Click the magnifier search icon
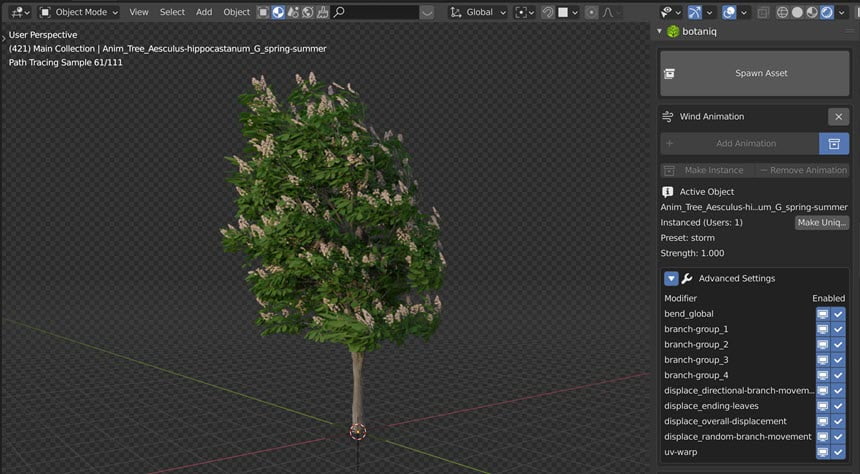The height and width of the screenshot is (474, 860). click(339, 12)
